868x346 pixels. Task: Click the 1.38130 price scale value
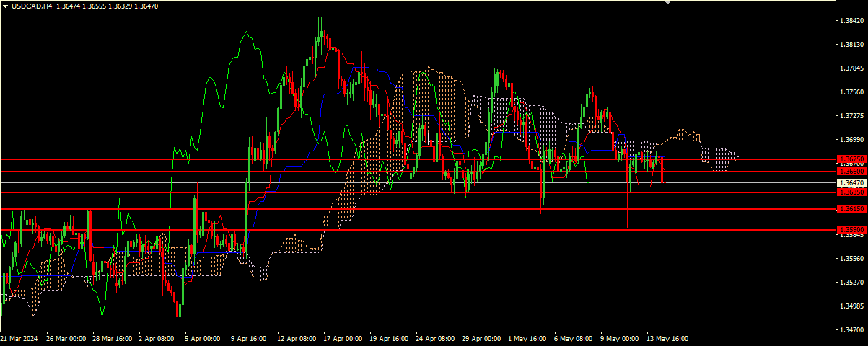pyautogui.click(x=852, y=45)
